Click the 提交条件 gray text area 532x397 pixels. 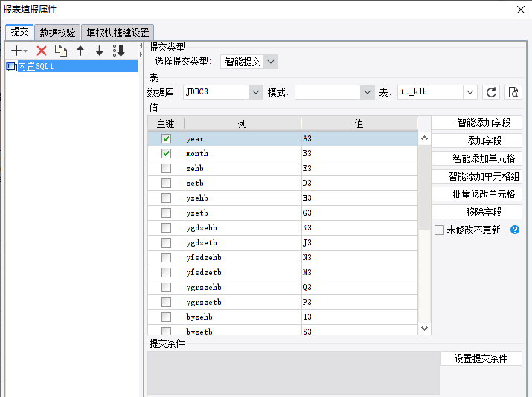pos(294,372)
